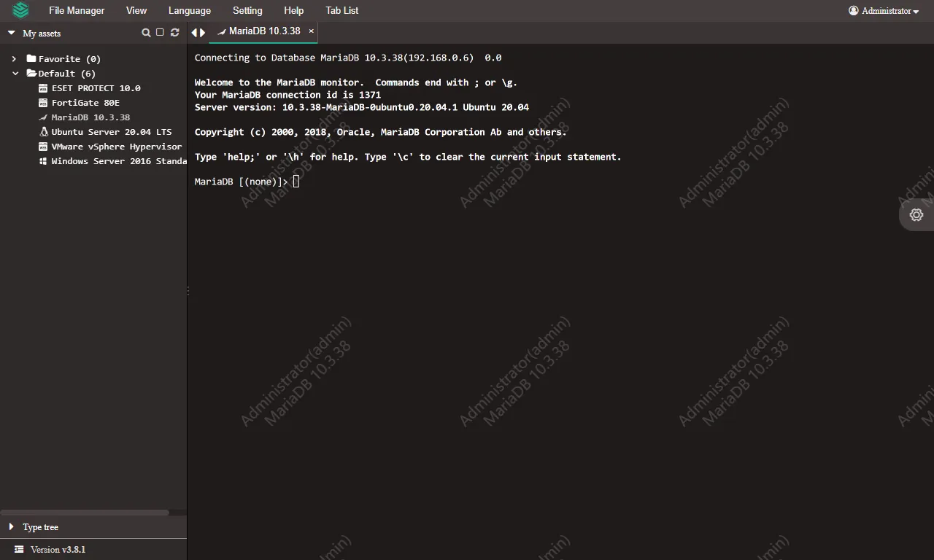
Task: Click the VMware vSphere web icon
Action: click(x=43, y=147)
